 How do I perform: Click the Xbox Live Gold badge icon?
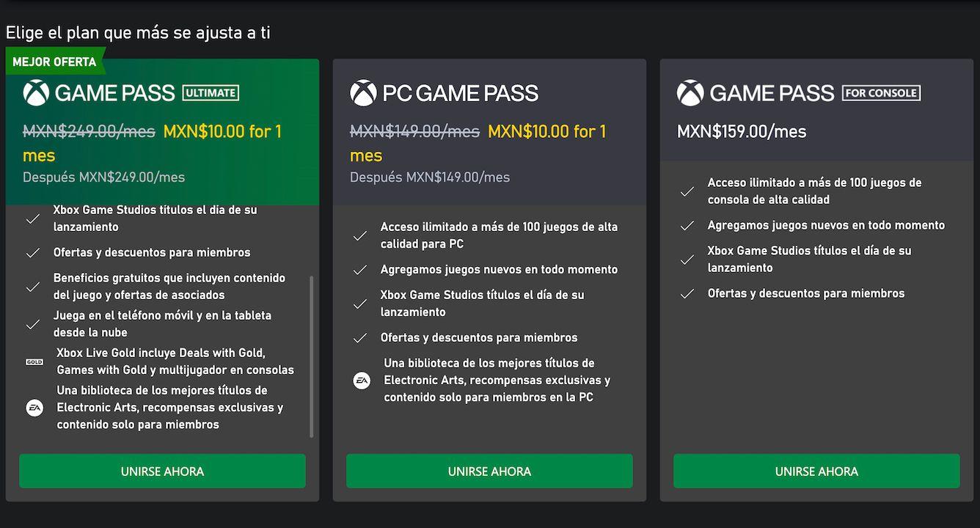pos(34,362)
